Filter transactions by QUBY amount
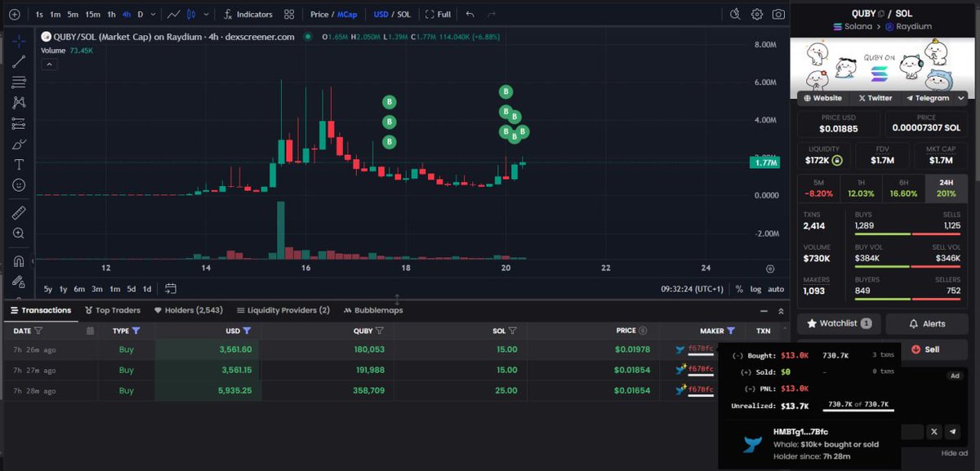This screenshot has height=471, width=980. pos(379,331)
